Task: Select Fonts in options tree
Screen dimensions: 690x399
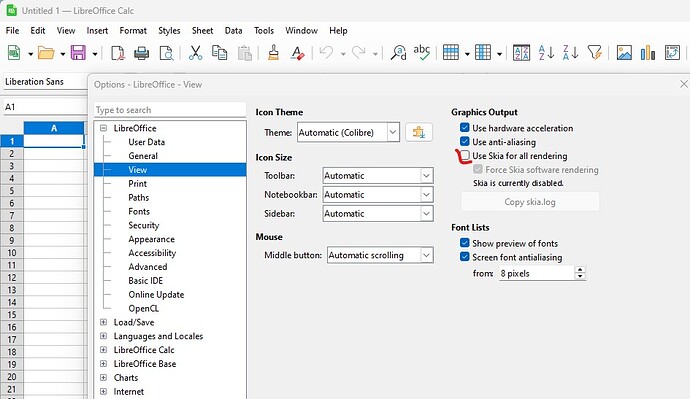Action: [139, 211]
